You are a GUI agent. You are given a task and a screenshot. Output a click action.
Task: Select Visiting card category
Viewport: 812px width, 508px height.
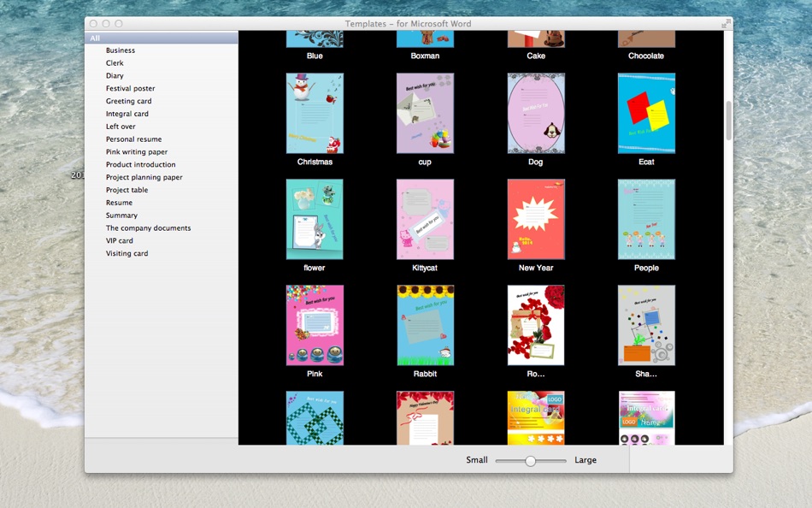pos(127,253)
